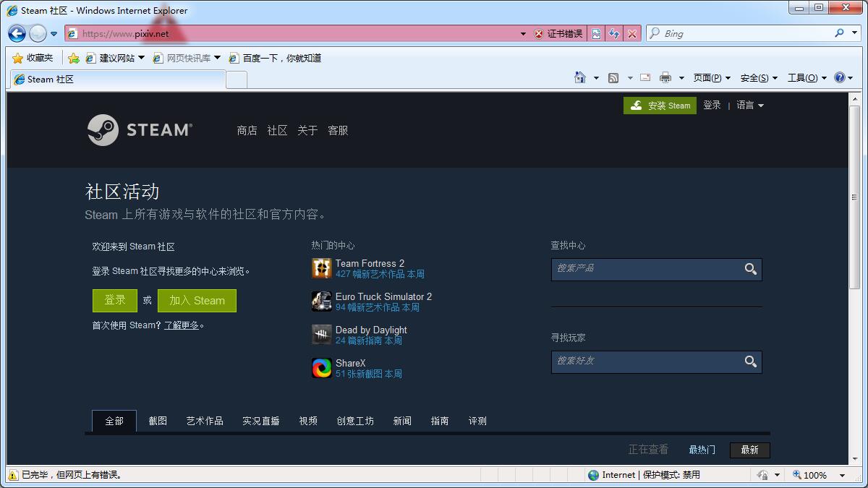
Task: Open the 语言 language dropdown
Action: pos(750,106)
